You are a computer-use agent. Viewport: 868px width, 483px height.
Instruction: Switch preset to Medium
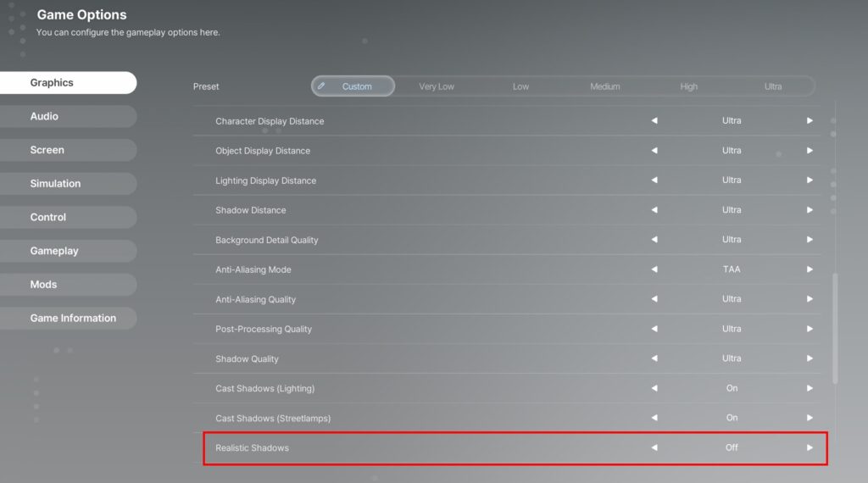pyautogui.click(x=604, y=86)
